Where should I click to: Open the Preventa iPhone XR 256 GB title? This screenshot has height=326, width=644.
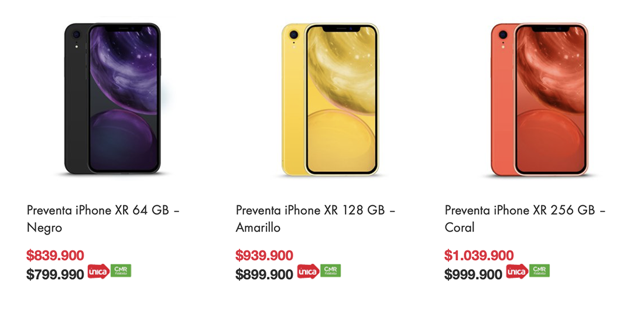[525, 218]
